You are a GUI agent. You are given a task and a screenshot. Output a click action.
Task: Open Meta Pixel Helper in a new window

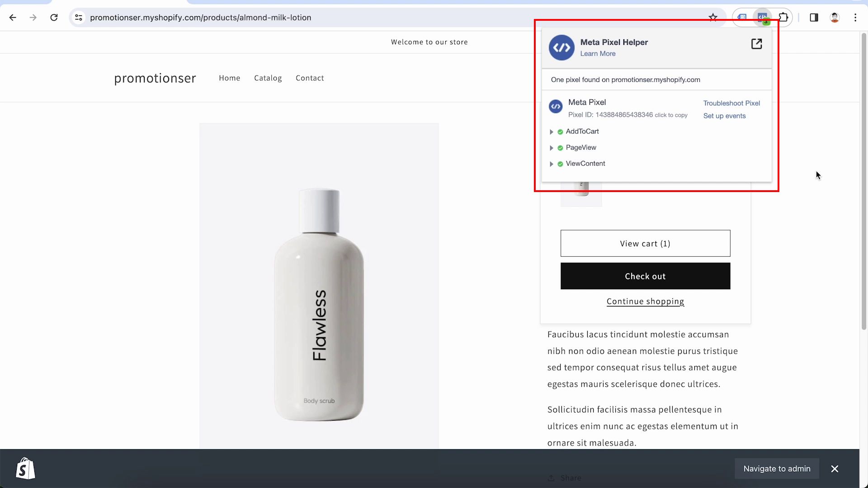pyautogui.click(x=756, y=44)
